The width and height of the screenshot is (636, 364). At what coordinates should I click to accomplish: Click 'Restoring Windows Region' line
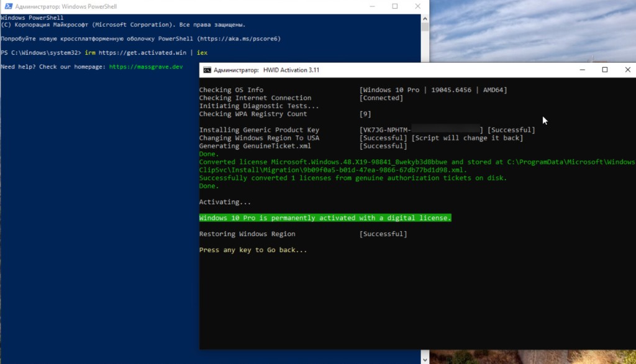[x=247, y=234]
